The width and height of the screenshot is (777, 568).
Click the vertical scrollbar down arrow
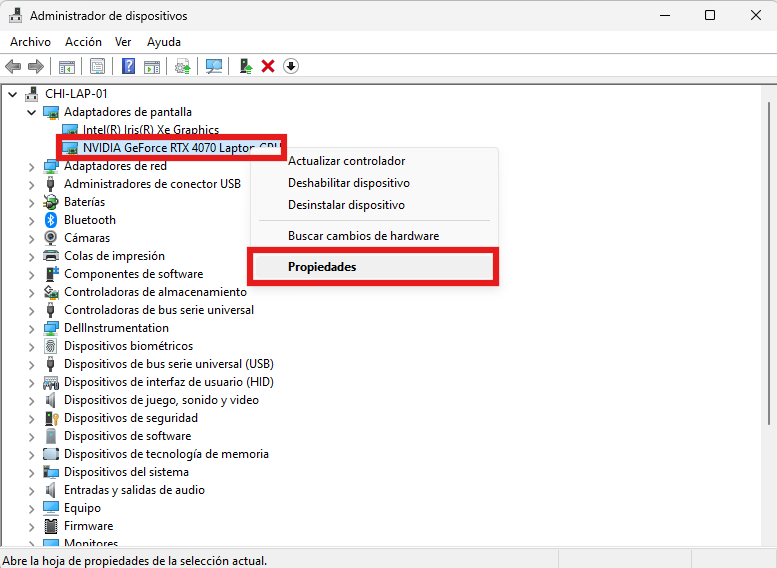(768, 540)
